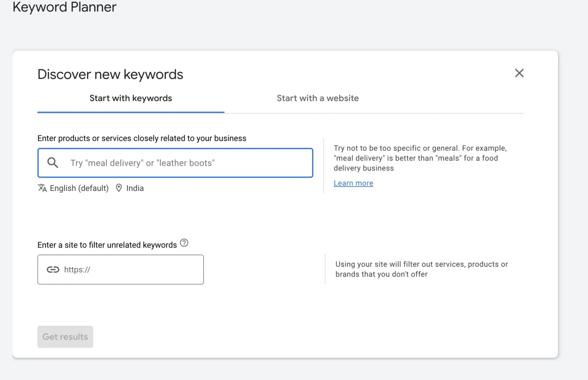
Task: Click the link chain icon in site field
Action: tap(53, 270)
